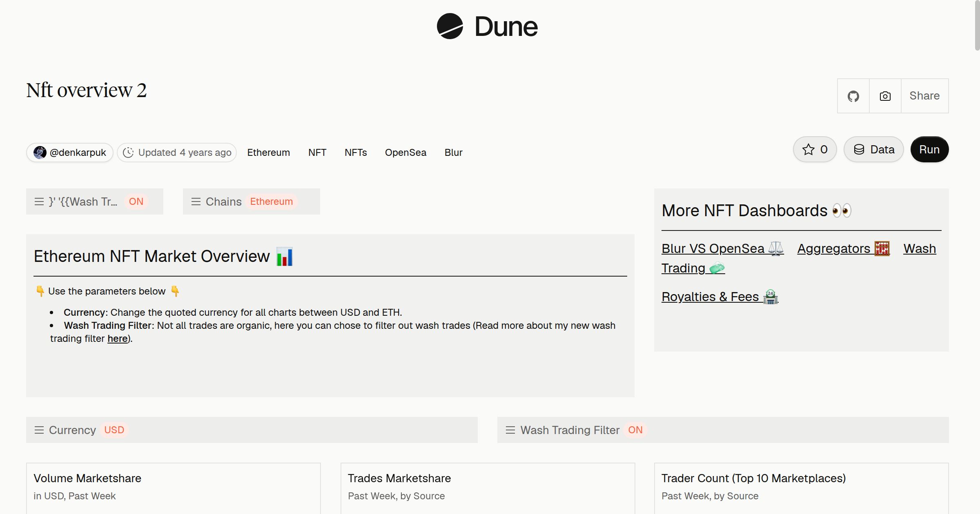Click the Dune logo at top

[x=487, y=27]
